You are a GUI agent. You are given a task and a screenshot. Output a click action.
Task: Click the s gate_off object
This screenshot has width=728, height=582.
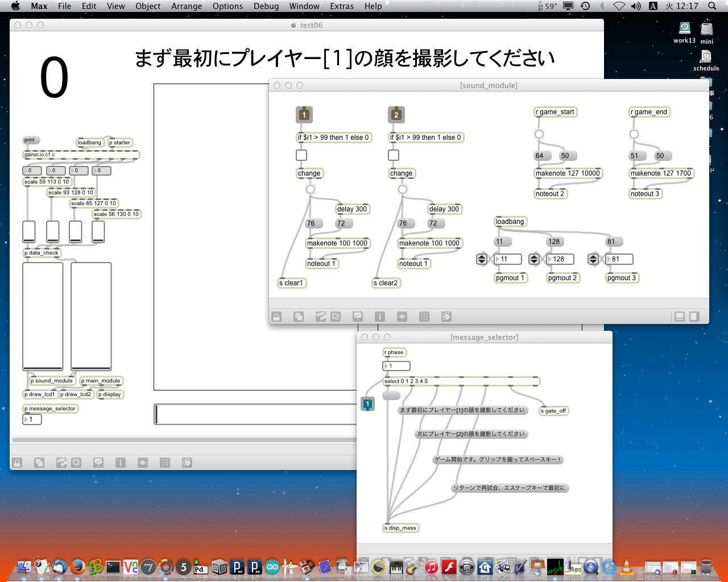[553, 411]
